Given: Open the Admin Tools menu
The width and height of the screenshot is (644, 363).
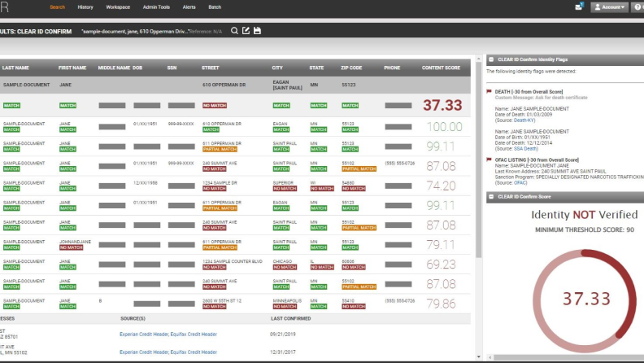Looking at the screenshot, I should (156, 7).
